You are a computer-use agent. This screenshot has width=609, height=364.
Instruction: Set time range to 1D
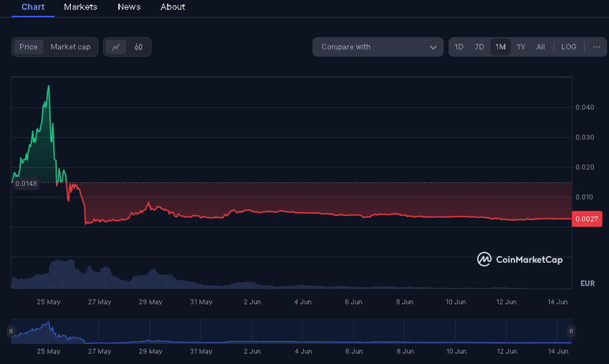459,47
